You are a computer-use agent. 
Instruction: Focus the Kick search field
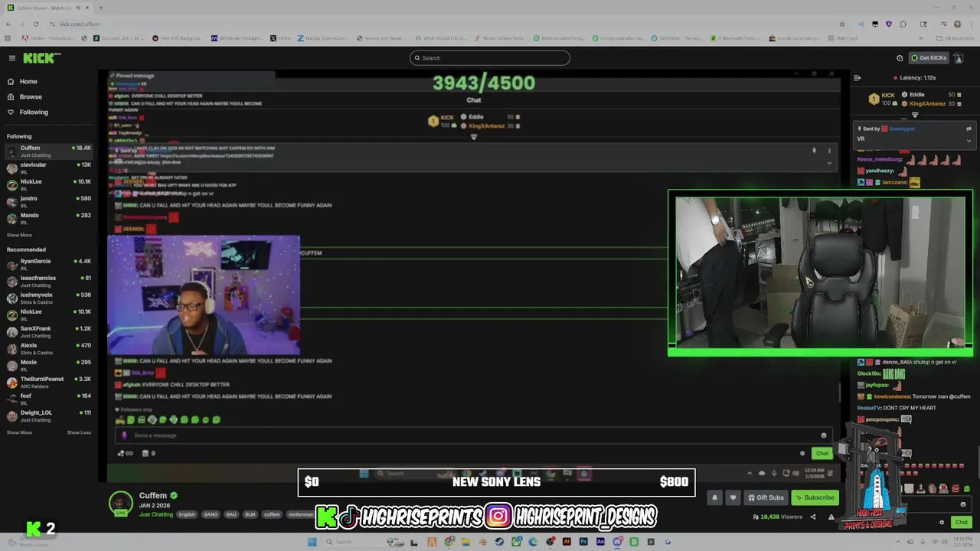pos(490,58)
